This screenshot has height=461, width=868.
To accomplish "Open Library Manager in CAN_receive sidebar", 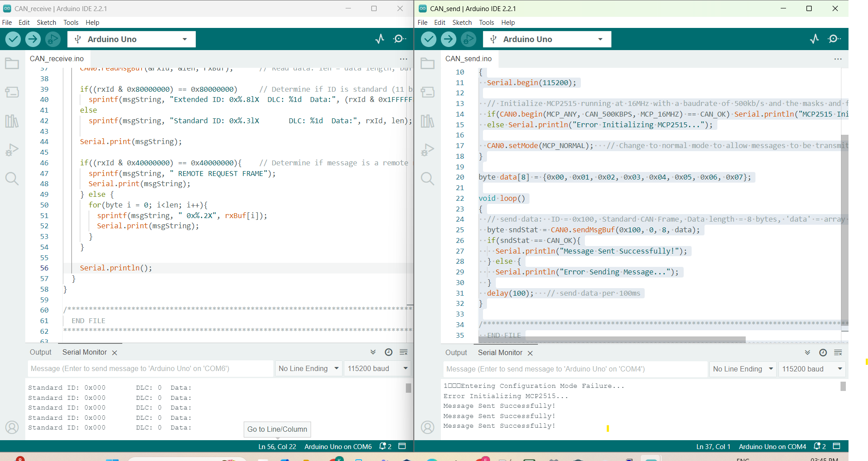I will click(12, 121).
